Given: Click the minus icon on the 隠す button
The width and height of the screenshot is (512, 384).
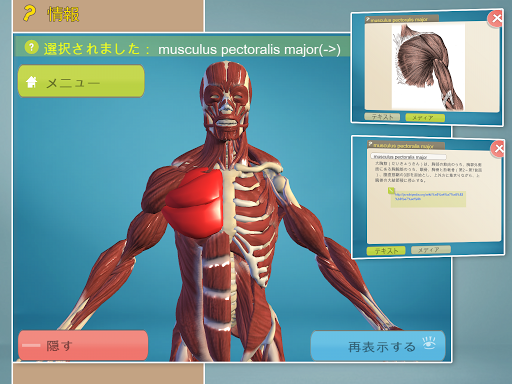Looking at the screenshot, I should click(31, 345).
